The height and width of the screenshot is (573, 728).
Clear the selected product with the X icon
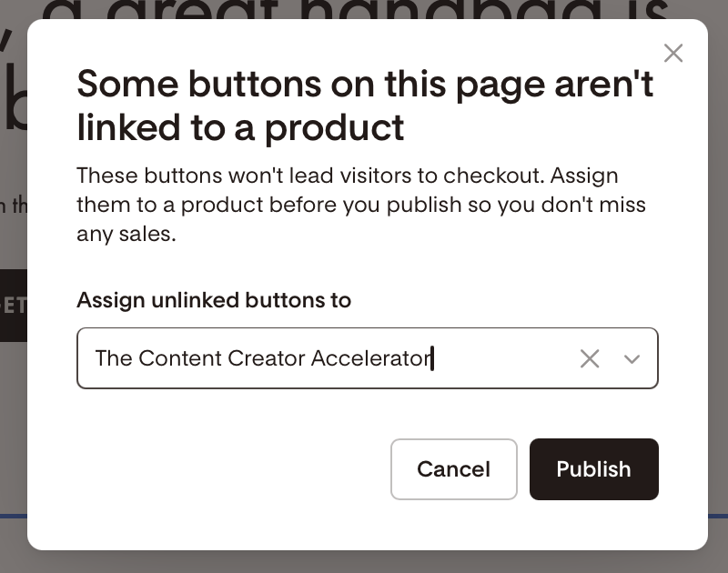click(590, 358)
